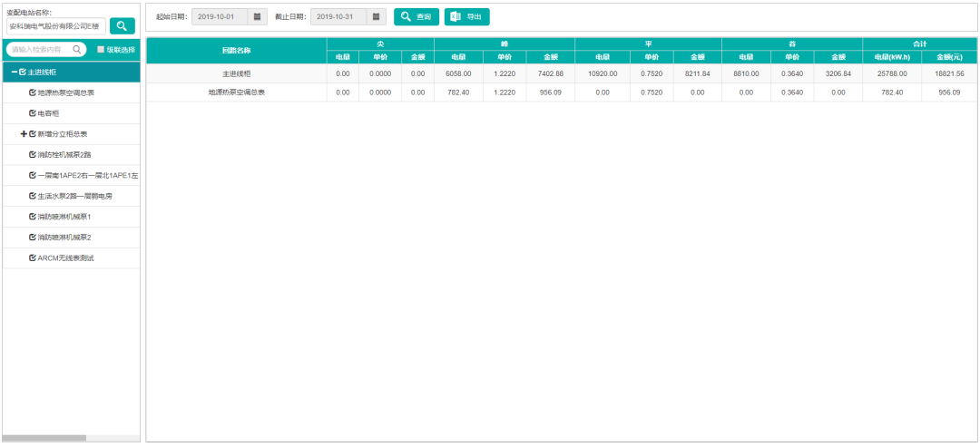980x447 pixels.
Task: Uncheck the 电容柜 tree node checkbox
Action: tap(33, 113)
